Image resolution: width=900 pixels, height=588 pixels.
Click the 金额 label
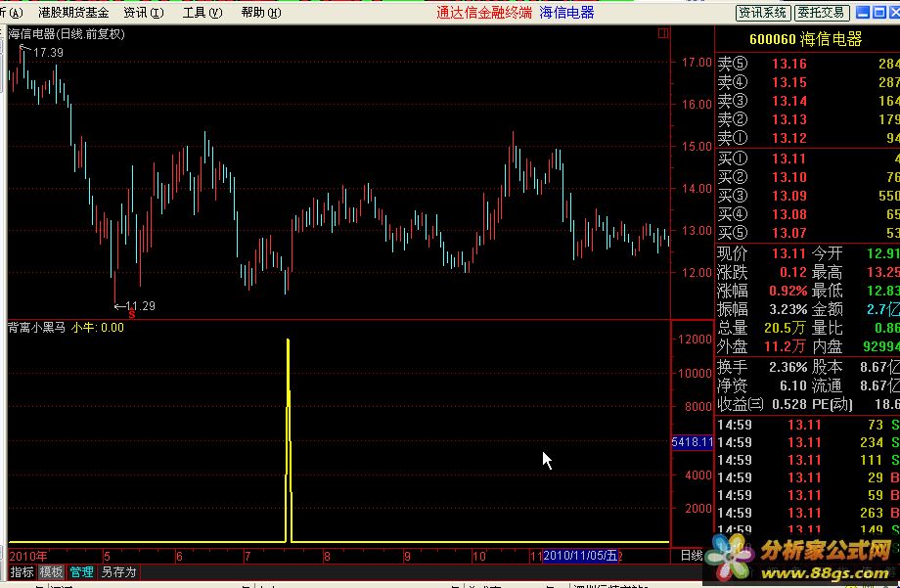click(x=827, y=309)
